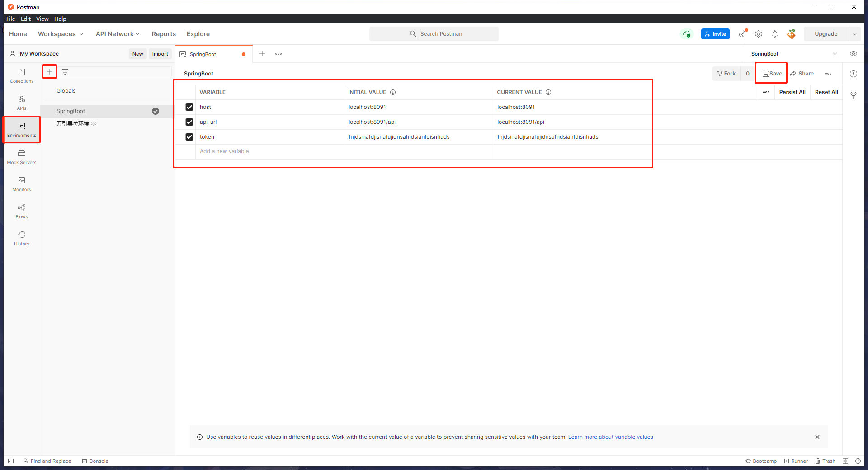The height and width of the screenshot is (470, 868).
Task: Open the SpringBoot environment selector dropdown
Action: (x=793, y=54)
